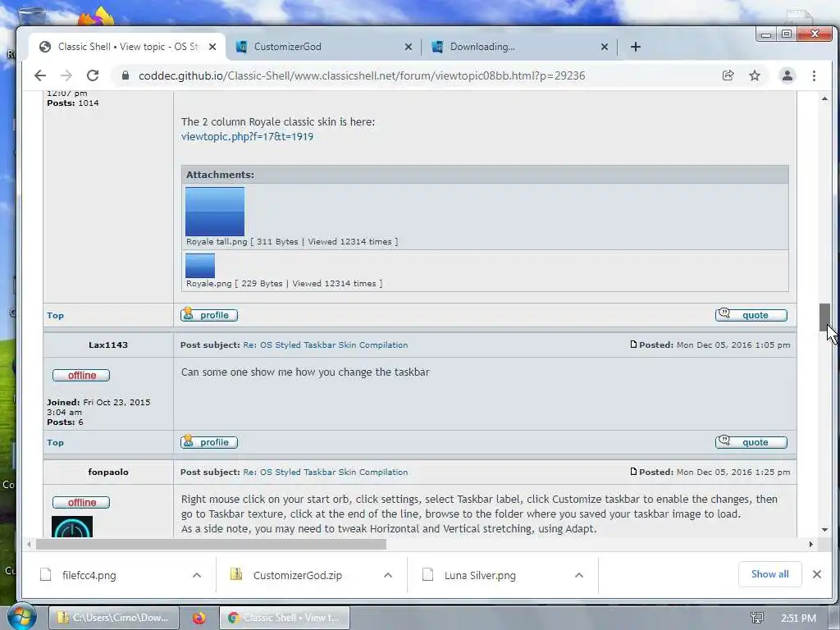
Task: Click profile button under Lax1143's post
Action: [x=209, y=442]
